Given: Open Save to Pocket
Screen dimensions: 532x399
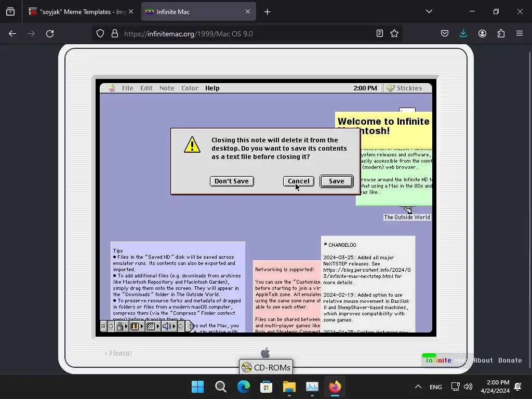Looking at the screenshot, I should [x=445, y=34].
